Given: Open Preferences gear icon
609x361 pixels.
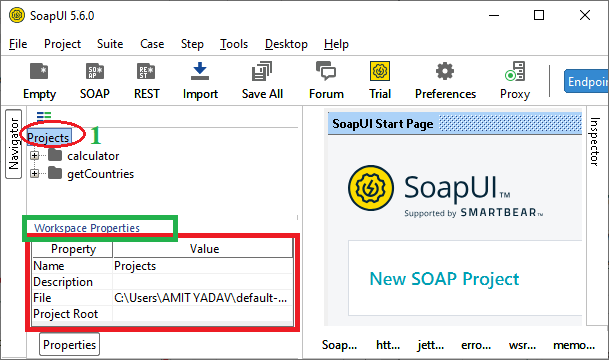Looking at the screenshot, I should click(445, 71).
